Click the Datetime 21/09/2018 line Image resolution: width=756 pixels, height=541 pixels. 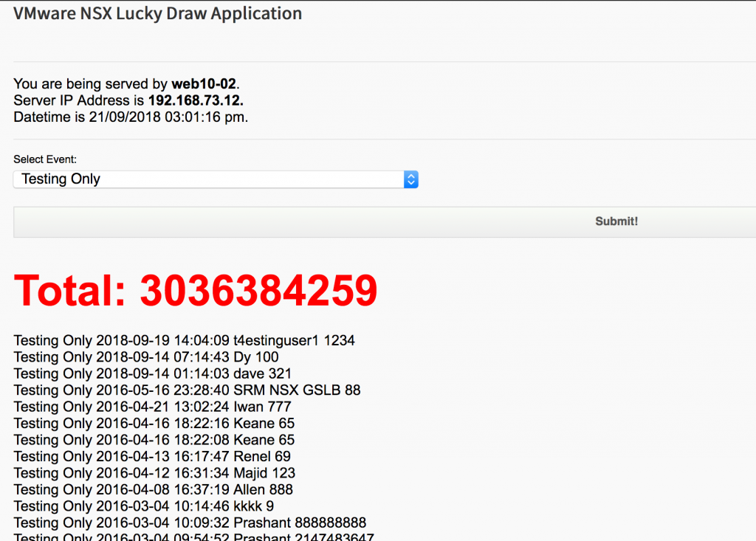click(x=131, y=117)
